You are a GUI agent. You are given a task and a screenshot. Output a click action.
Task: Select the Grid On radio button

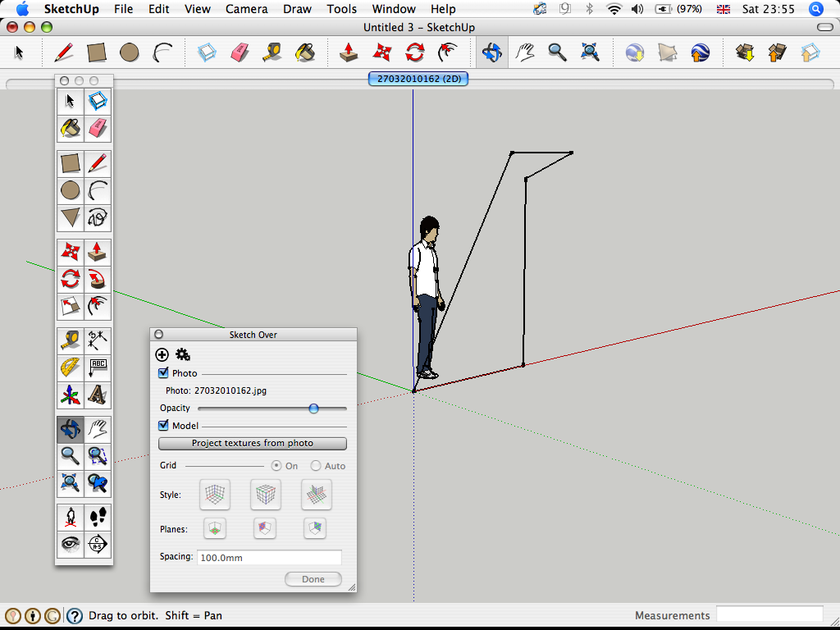276,466
